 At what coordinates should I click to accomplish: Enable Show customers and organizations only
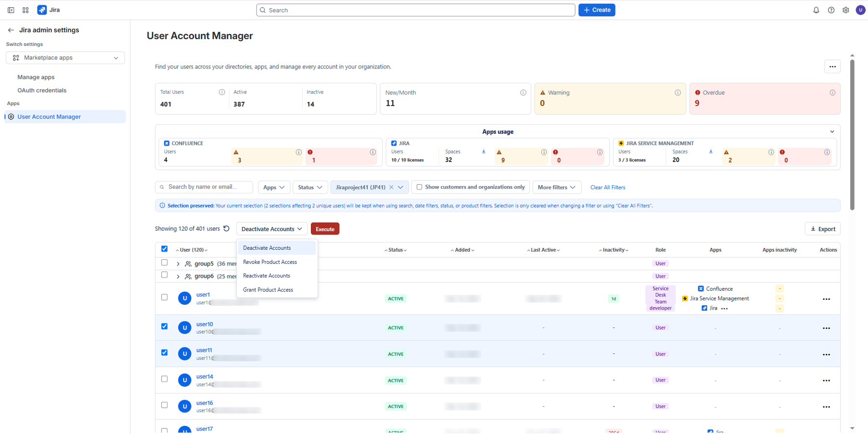(419, 187)
